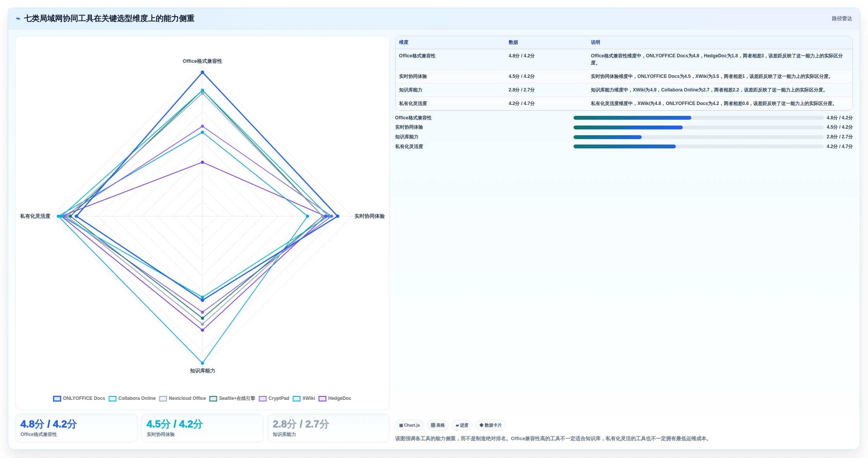Click the chart title 七类局域网协同工具
The image size is (868, 458).
click(109, 19)
